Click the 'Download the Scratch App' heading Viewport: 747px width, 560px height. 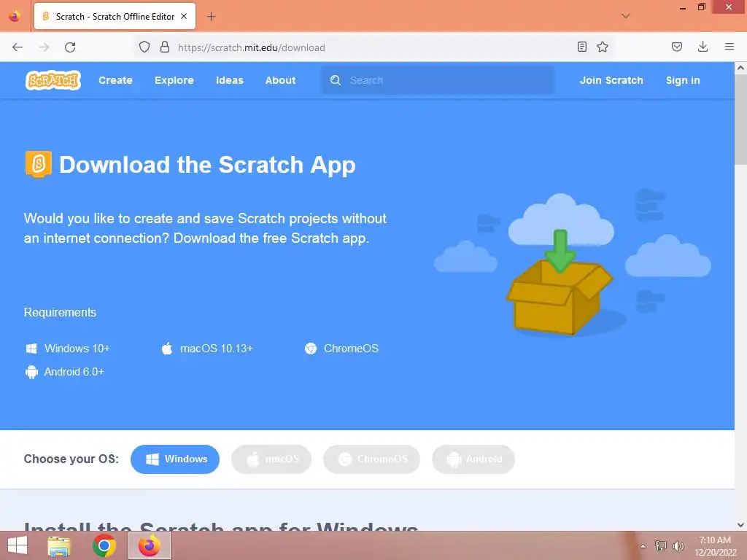click(207, 165)
